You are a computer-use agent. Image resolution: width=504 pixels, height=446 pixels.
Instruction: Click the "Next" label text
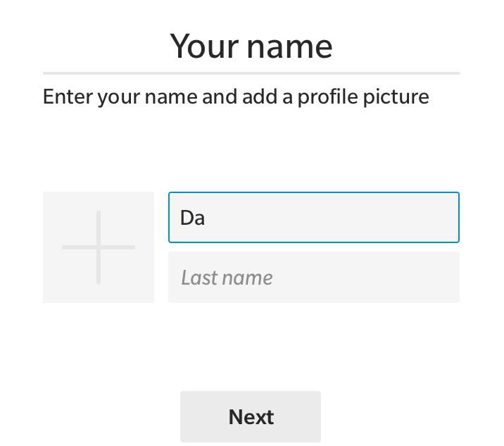point(251,417)
